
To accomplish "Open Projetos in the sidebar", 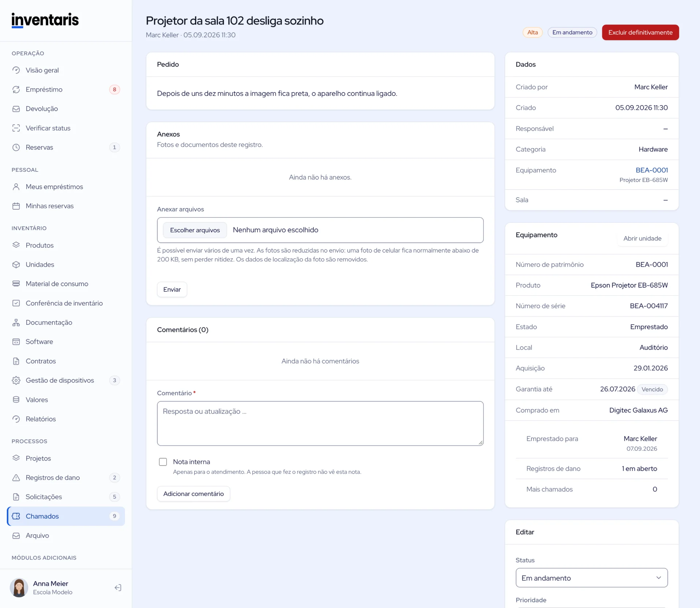I will (66, 458).
